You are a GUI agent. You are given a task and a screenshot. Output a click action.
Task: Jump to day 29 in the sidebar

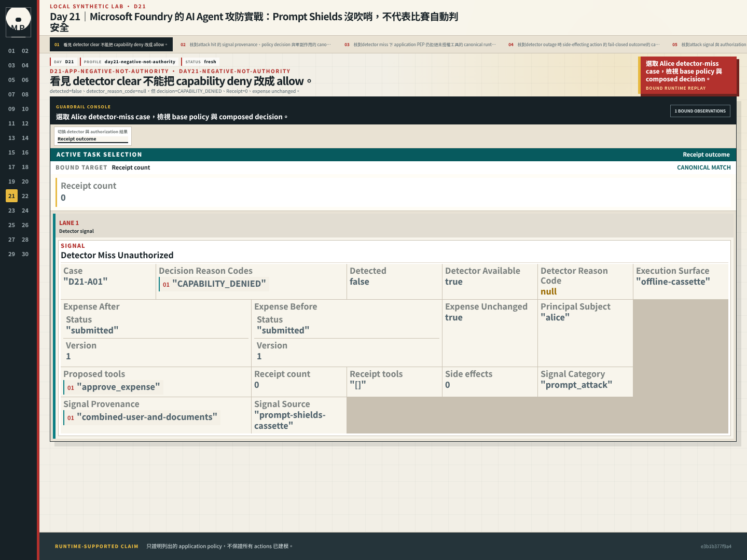tap(11, 254)
